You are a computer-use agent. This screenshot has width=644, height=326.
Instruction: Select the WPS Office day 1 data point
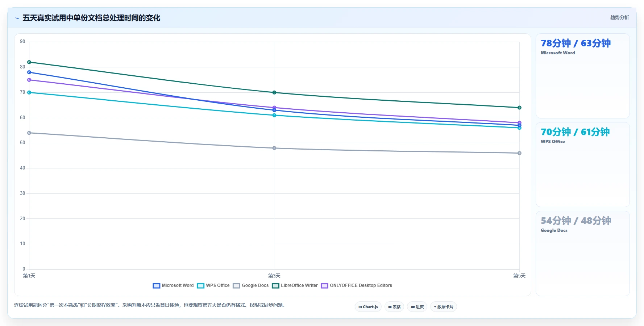tap(29, 93)
